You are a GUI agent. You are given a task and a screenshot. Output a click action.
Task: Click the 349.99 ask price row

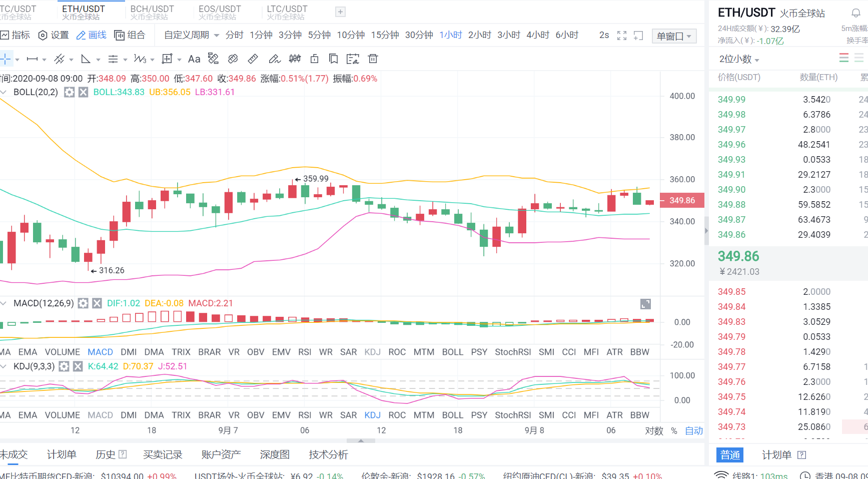pyautogui.click(x=788, y=100)
